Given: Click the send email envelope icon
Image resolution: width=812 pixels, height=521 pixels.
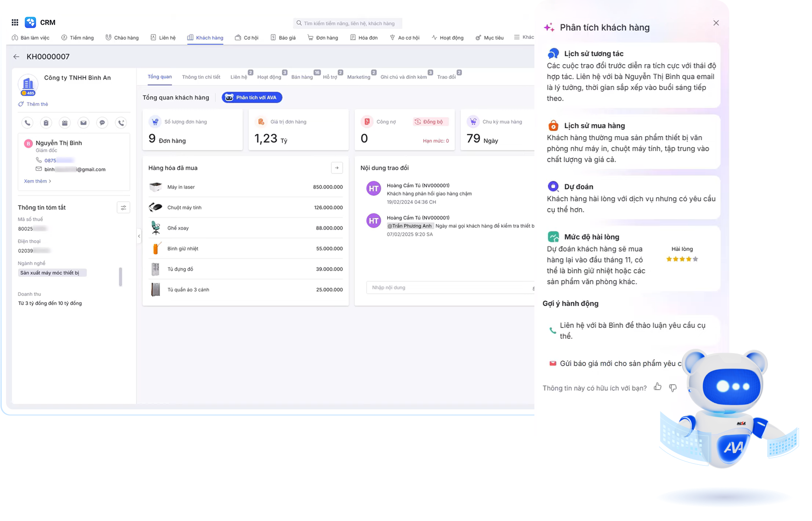Looking at the screenshot, I should (x=84, y=123).
